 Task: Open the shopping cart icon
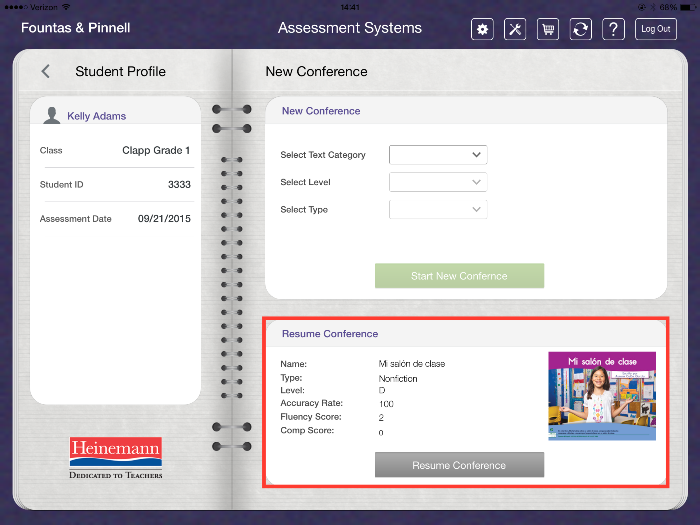pos(548,29)
